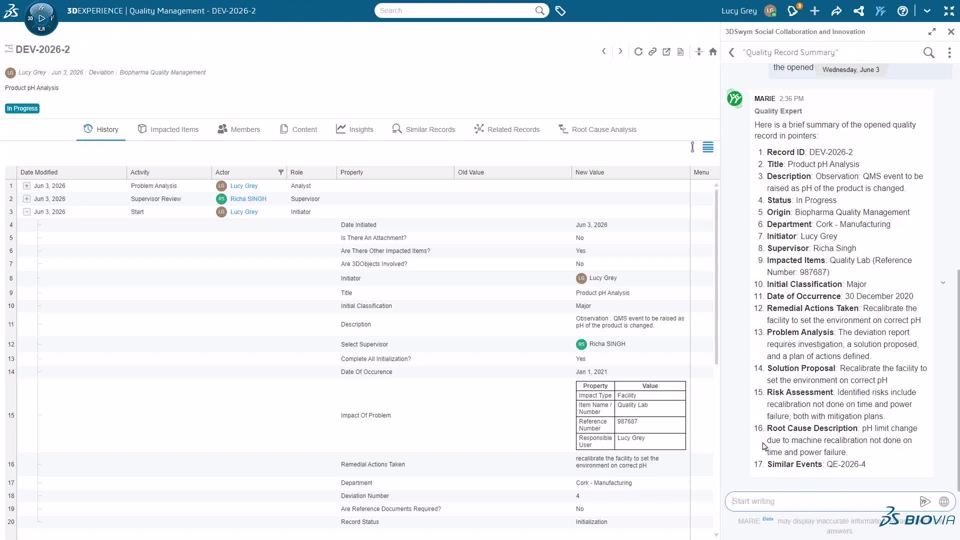This screenshot has height=540, width=960.
Task: Toggle full screen via corner arrows icon
Action: [x=949, y=10]
